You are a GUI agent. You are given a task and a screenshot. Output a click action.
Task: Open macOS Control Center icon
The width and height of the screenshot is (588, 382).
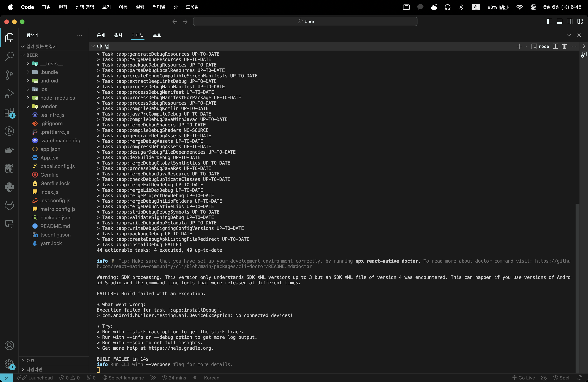[x=533, y=7]
